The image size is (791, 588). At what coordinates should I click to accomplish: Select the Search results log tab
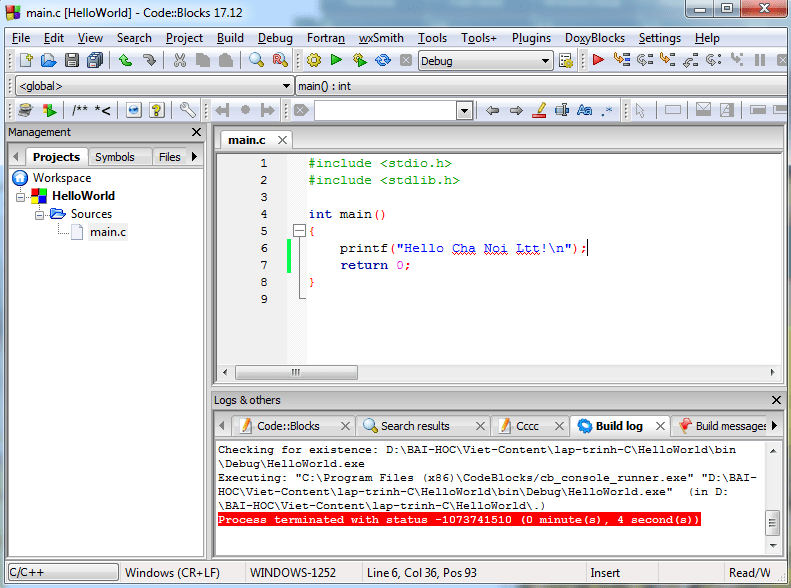(x=415, y=426)
